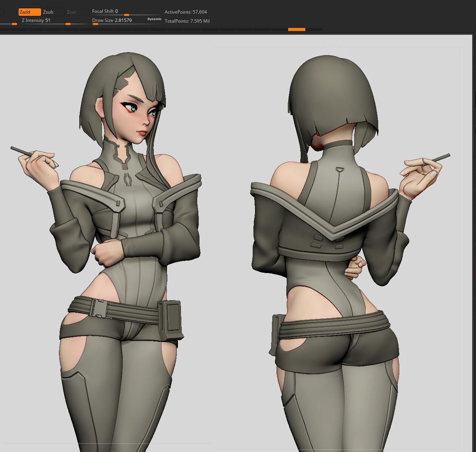Click the Focal Shift slider handle
Viewport: 476px width, 452px height.
127,15
